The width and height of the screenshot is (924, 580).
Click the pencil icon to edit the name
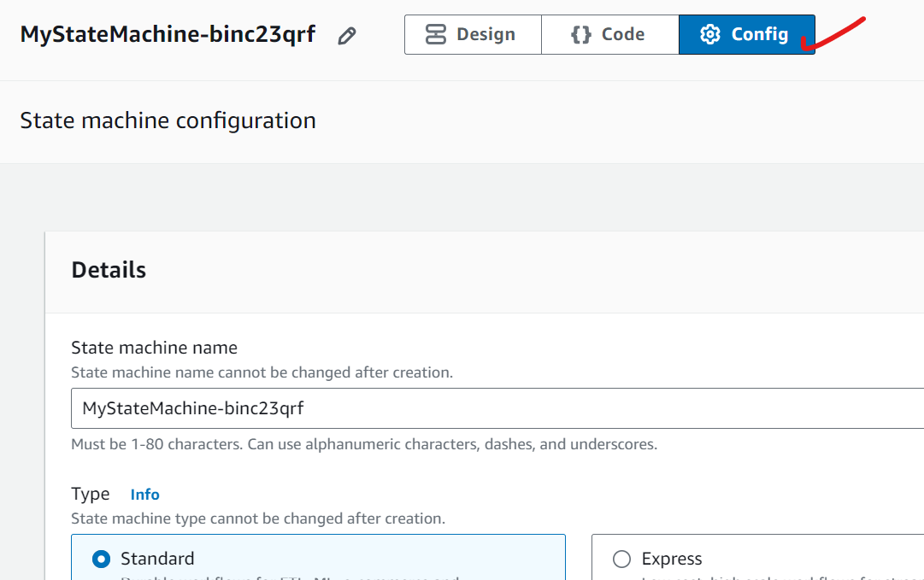[x=346, y=36]
